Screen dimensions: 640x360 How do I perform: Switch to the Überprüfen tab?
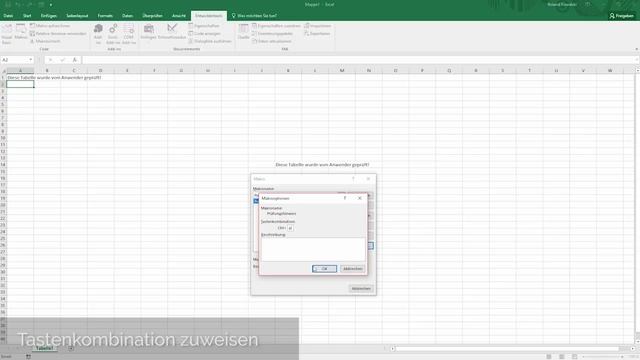152,16
